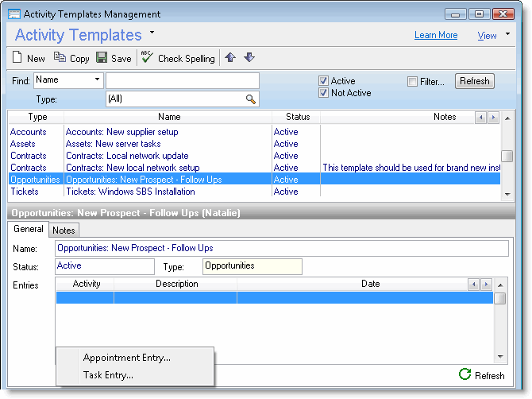This screenshot has height=399, width=532.
Task: Enable the Filter checkbox
Action: tap(412, 81)
